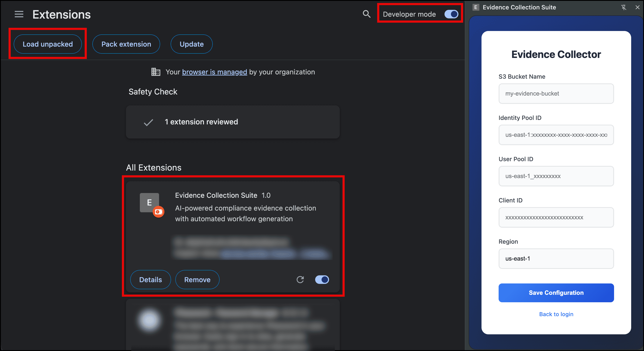This screenshot has height=351, width=644.
Task: Click the Evidence Collection Suite E tile icon
Action: click(149, 202)
